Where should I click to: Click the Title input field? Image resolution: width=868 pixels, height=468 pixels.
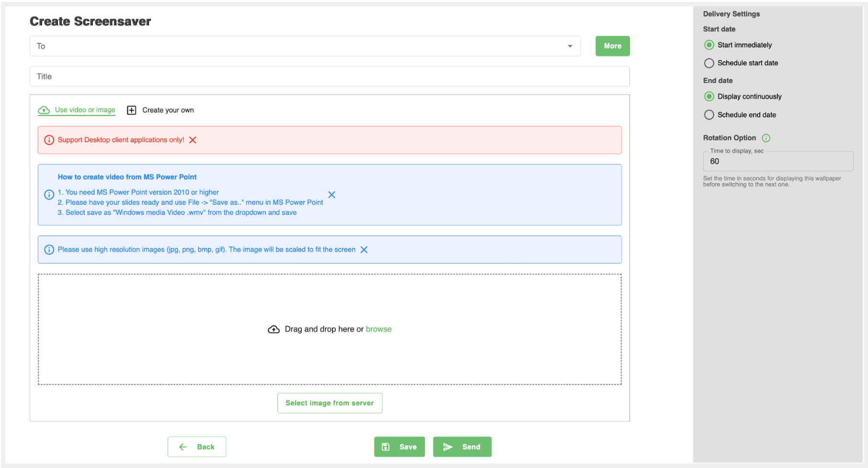point(329,77)
